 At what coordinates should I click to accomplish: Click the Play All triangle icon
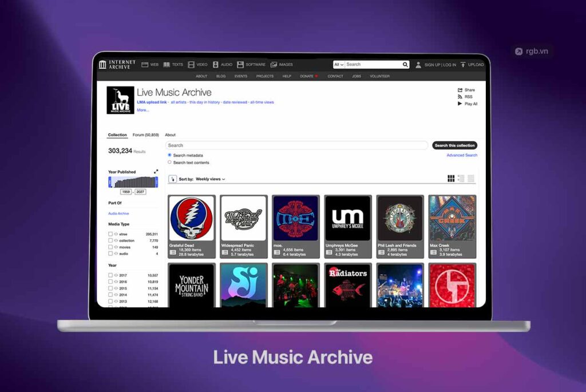point(460,104)
